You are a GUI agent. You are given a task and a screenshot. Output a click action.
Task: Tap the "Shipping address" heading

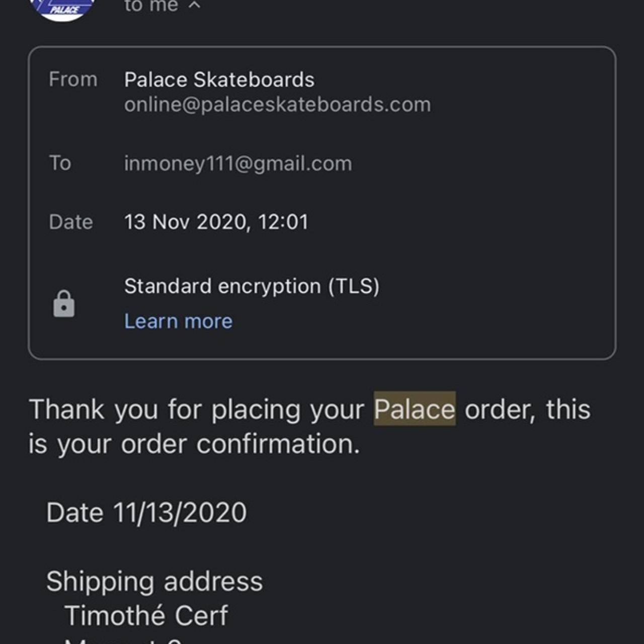point(154,582)
